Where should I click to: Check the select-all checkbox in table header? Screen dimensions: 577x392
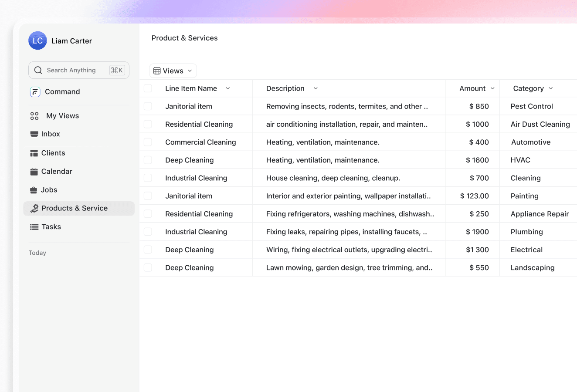pos(148,88)
